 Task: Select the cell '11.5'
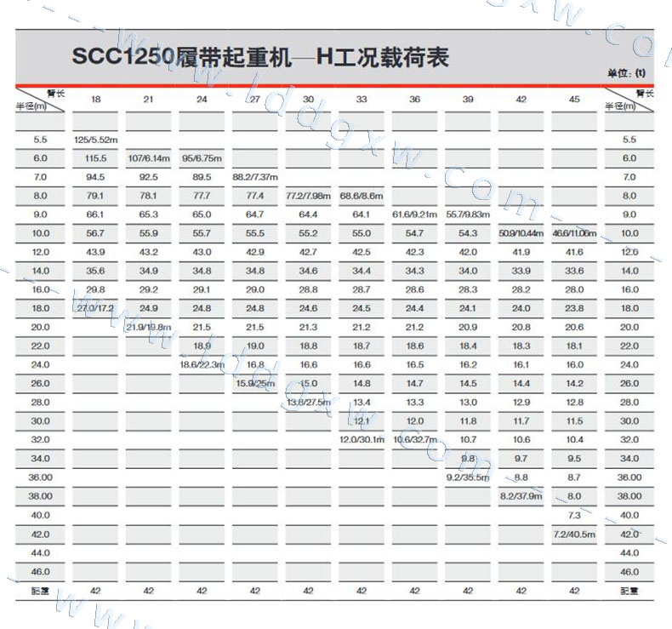(574, 421)
